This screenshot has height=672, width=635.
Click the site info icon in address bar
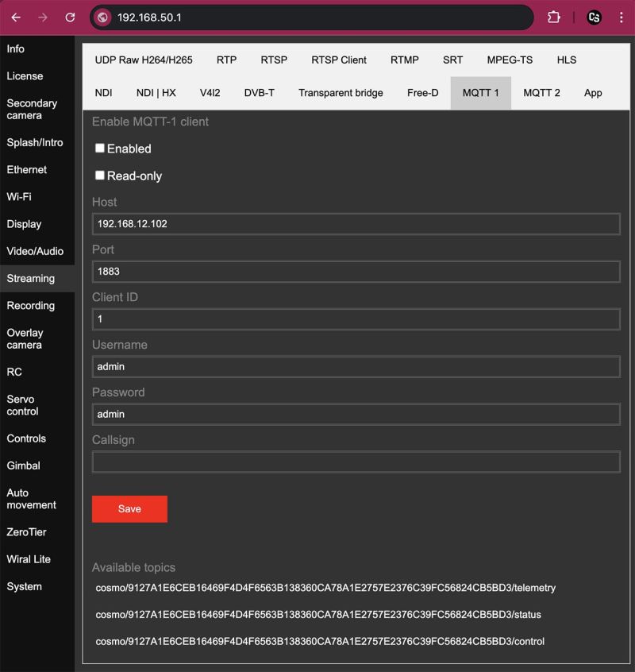pyautogui.click(x=102, y=17)
